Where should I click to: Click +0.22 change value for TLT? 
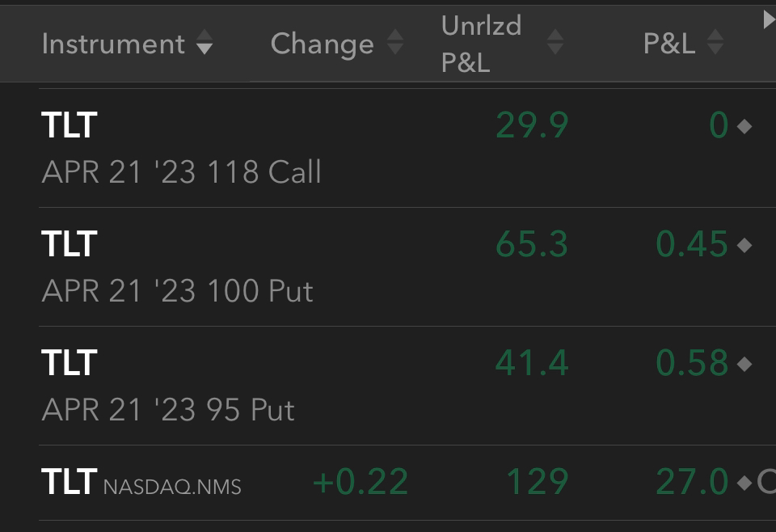point(361,482)
